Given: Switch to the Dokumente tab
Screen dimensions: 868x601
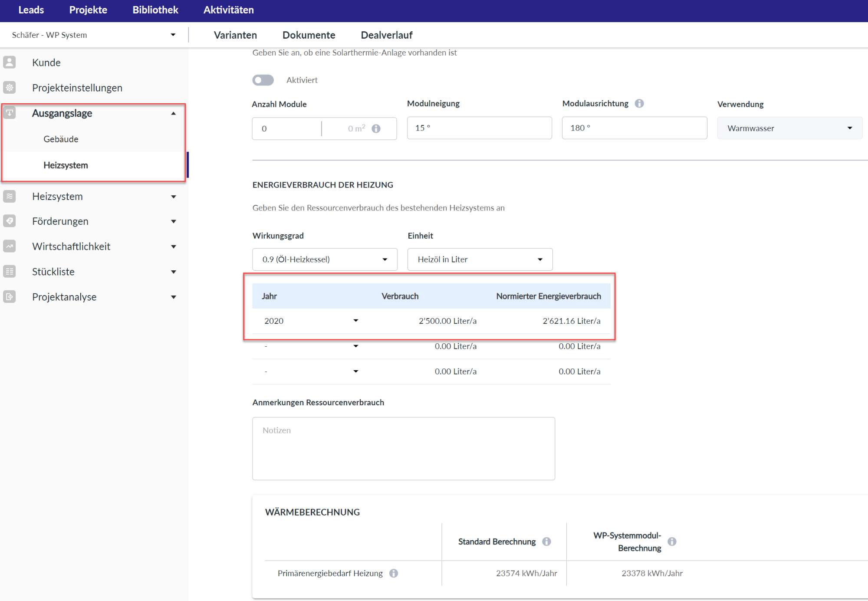Looking at the screenshot, I should tap(309, 35).
